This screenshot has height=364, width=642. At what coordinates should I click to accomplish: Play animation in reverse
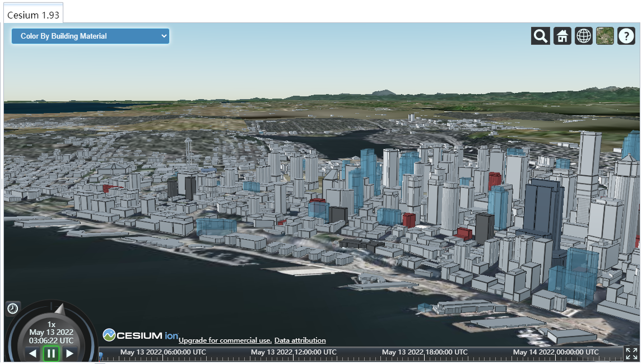coord(32,353)
